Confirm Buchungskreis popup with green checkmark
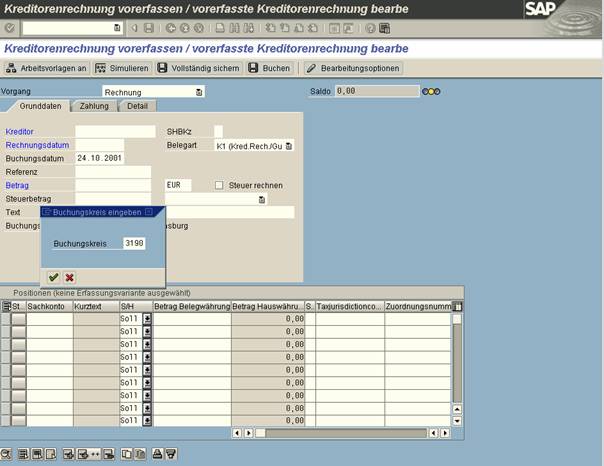Screen dimensions: 604x466 point(54,277)
